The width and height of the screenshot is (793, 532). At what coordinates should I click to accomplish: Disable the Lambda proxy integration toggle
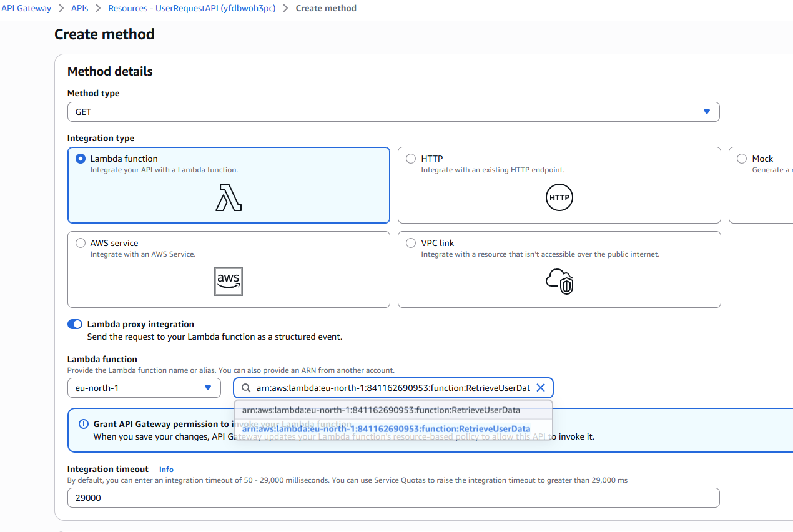tap(75, 324)
